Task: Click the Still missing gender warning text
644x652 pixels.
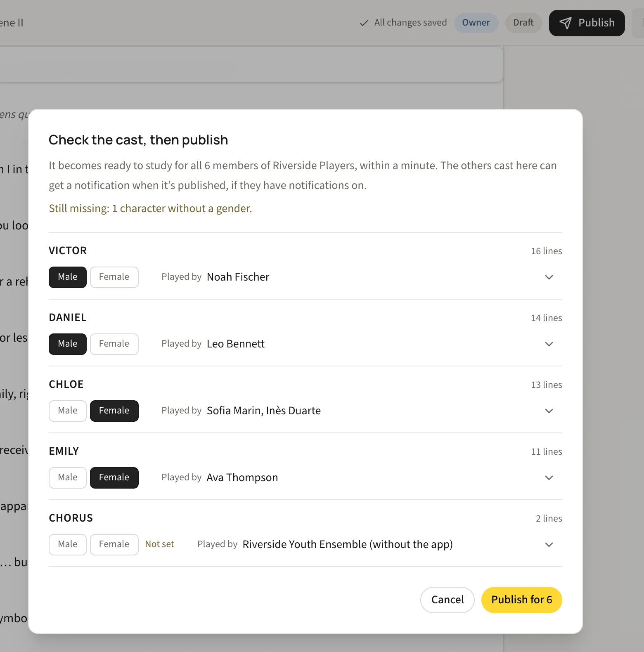Action: [x=150, y=208]
